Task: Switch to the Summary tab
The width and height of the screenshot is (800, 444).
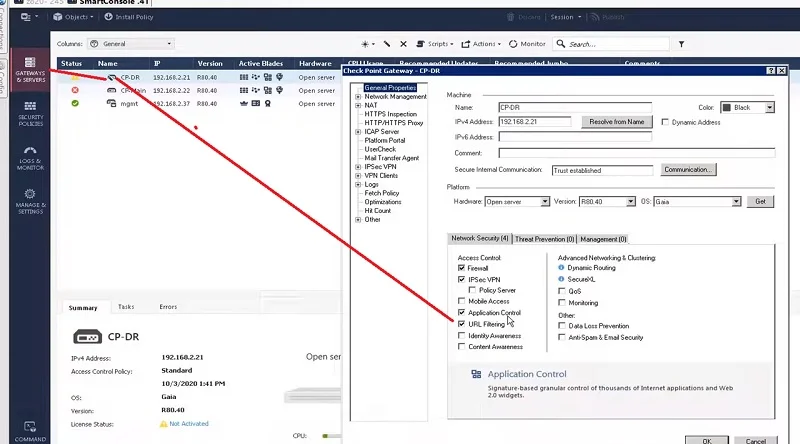Action: pyautogui.click(x=83, y=308)
